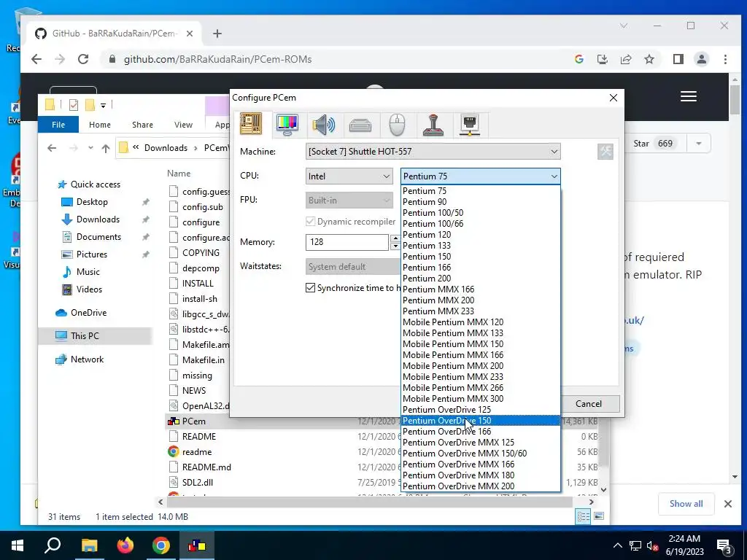The width and height of the screenshot is (747, 560).
Task: Select Network in navigation pane
Action: coord(88,359)
